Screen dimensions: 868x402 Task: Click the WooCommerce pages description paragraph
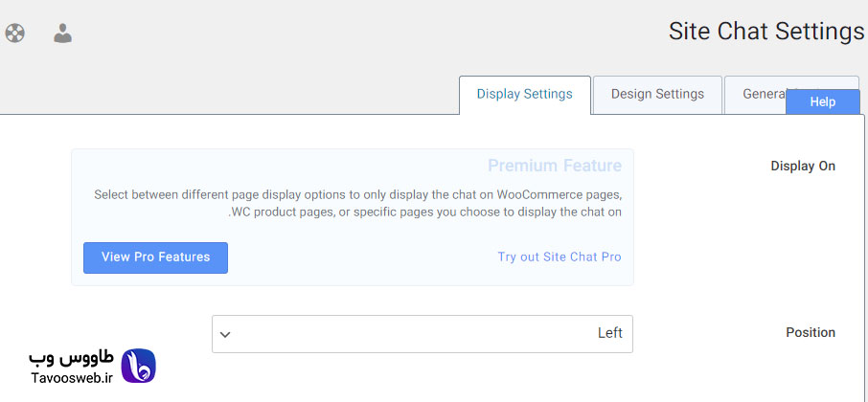pos(358,204)
